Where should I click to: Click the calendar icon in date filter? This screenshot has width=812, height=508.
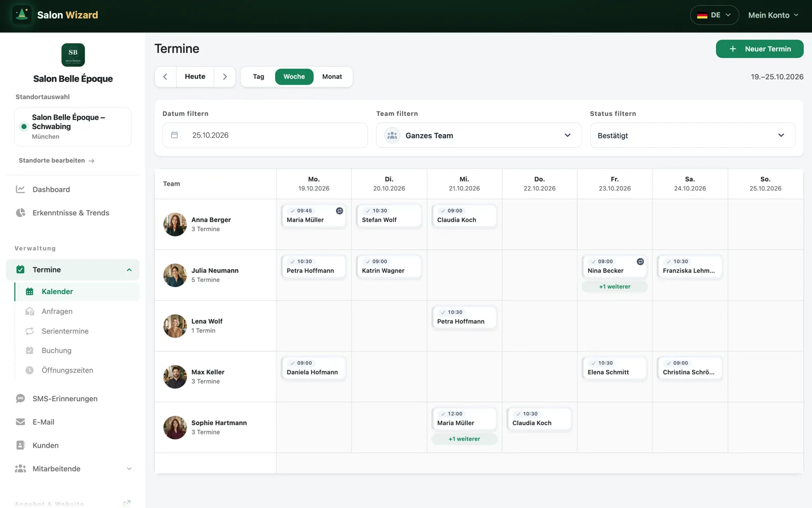click(x=175, y=135)
